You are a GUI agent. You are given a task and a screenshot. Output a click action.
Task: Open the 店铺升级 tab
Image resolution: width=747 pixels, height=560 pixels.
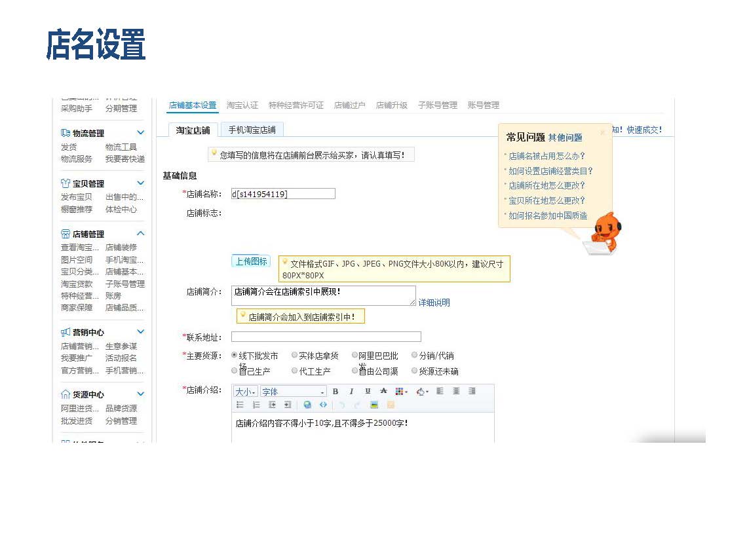point(392,105)
